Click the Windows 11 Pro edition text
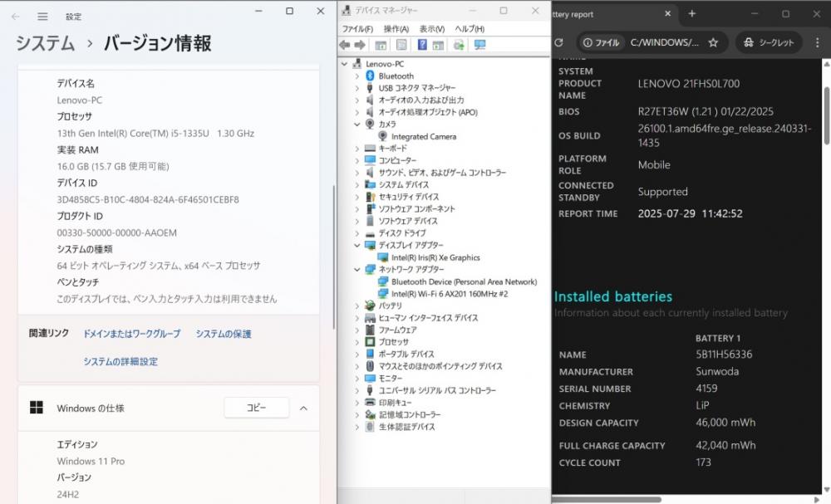 point(91,461)
